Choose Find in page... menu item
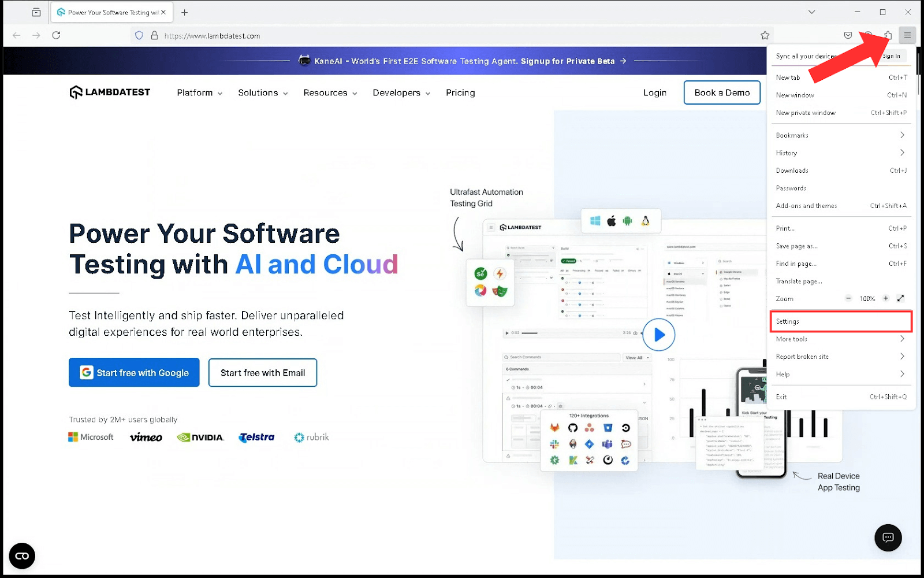The image size is (924, 578). 840,264
